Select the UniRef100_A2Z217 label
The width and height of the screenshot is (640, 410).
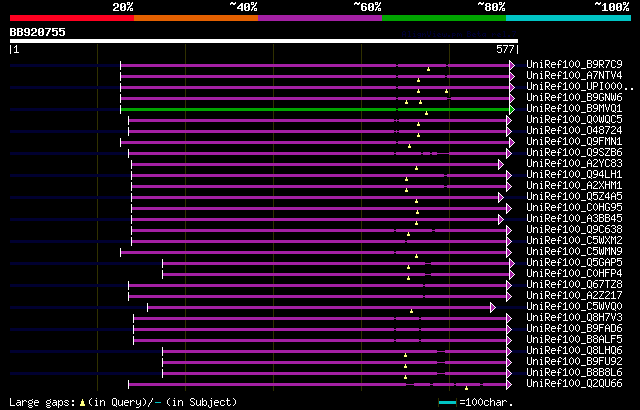pyautogui.click(x=574, y=296)
